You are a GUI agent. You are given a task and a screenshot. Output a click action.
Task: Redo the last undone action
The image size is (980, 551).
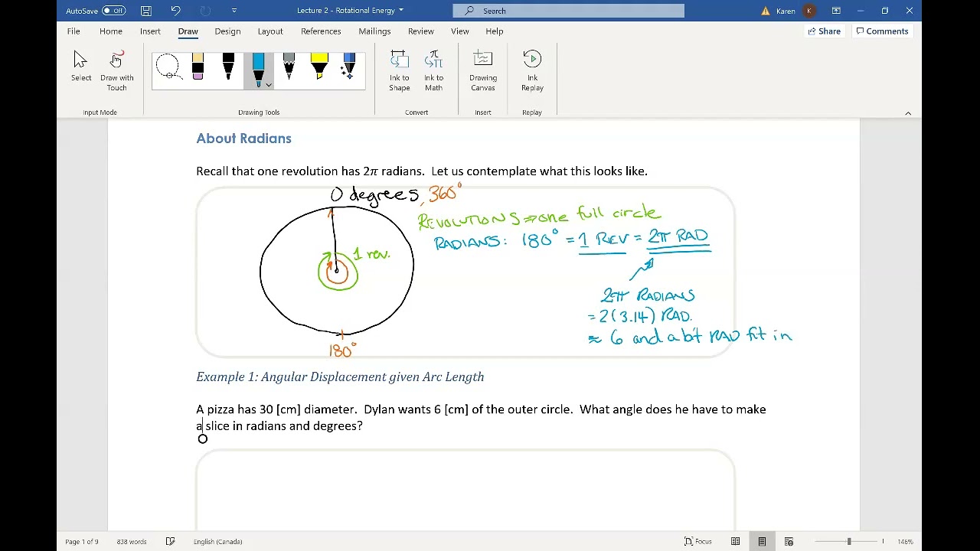204,11
